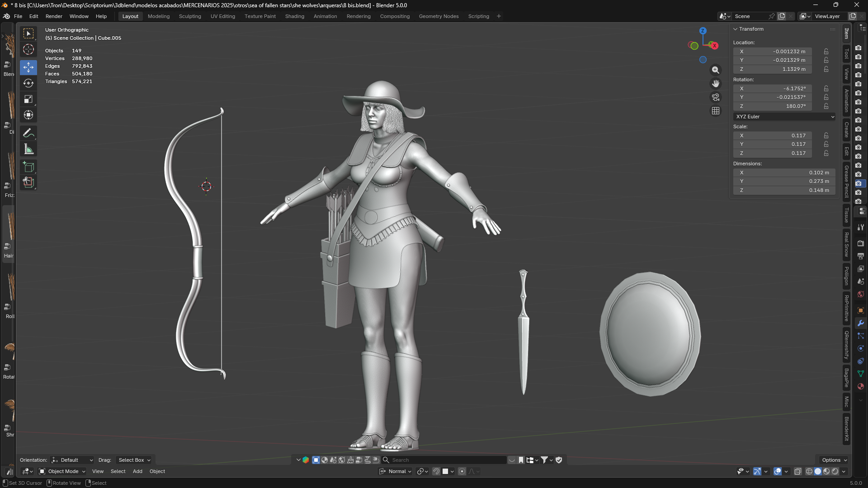Screen dimensions: 868x488
Task: Click the Options button
Action: click(x=835, y=460)
